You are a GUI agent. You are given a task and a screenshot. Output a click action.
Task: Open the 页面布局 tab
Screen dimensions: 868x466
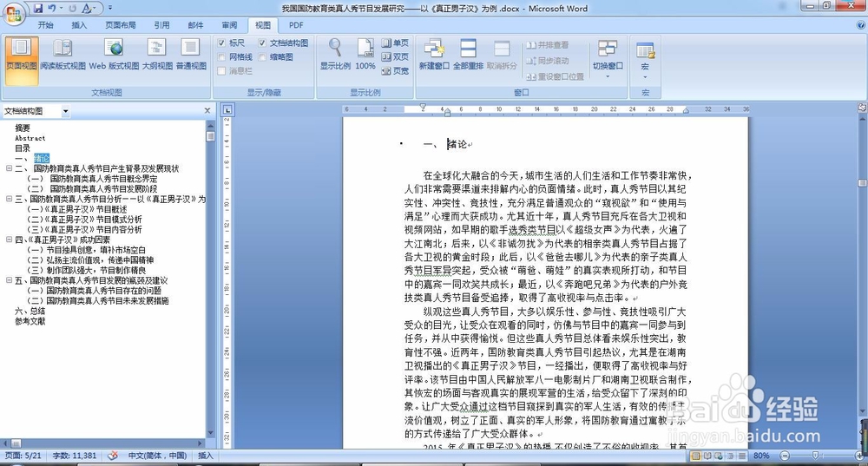120,25
